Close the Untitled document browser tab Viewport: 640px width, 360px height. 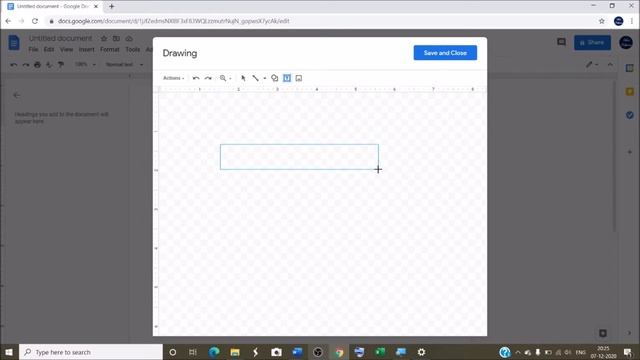coord(96,7)
